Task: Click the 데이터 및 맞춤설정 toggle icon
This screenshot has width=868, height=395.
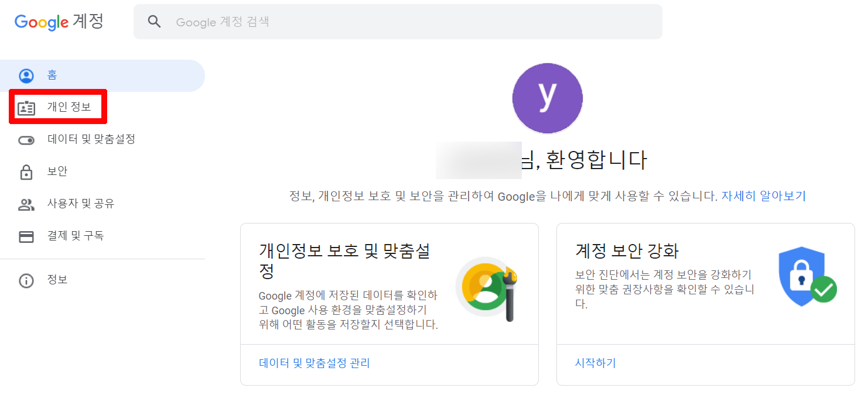Action: [x=26, y=140]
